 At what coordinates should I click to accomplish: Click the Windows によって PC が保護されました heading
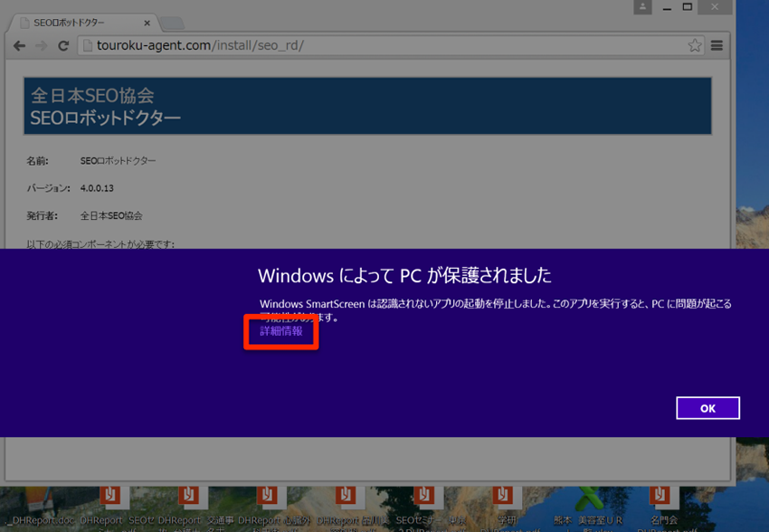point(404,276)
